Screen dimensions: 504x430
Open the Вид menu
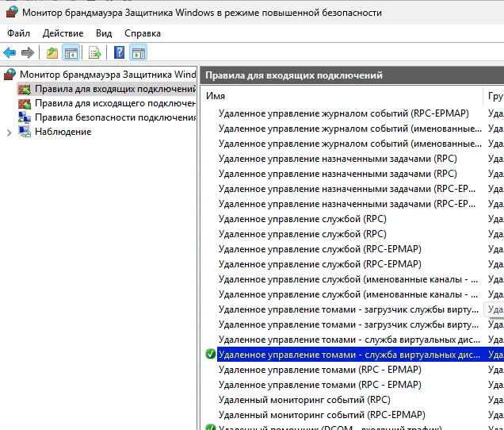tap(104, 33)
